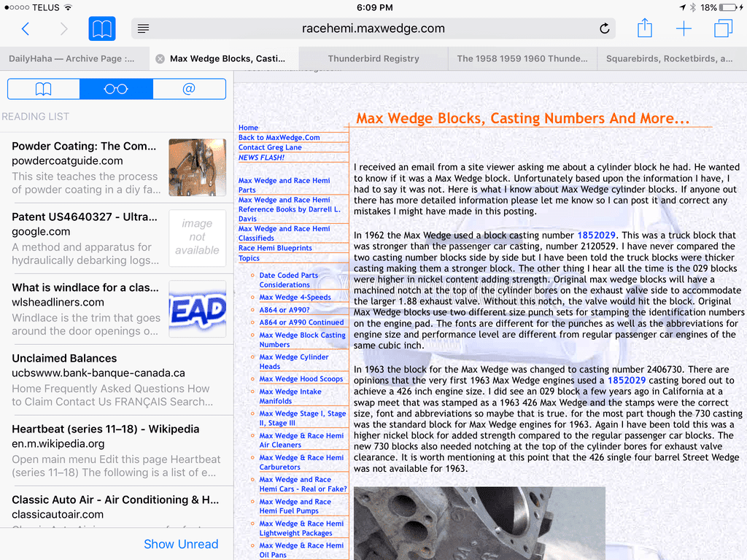
Task: Click Contact Greg Lane link
Action: pyautogui.click(x=270, y=147)
